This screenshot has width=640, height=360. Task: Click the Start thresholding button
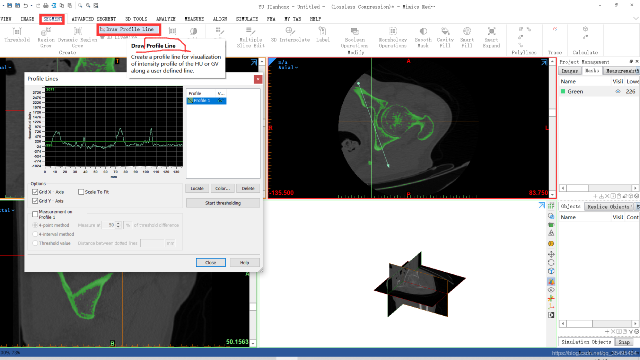(223, 203)
